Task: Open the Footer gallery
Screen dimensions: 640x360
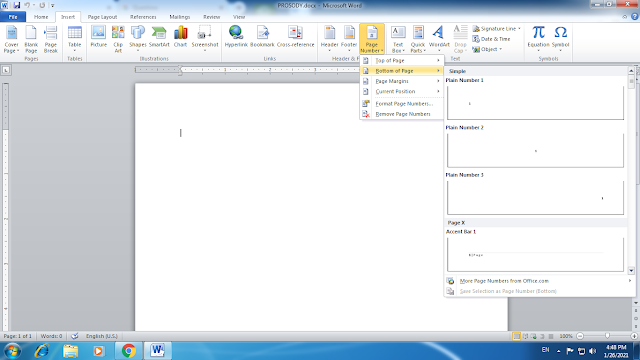Action: 349,39
